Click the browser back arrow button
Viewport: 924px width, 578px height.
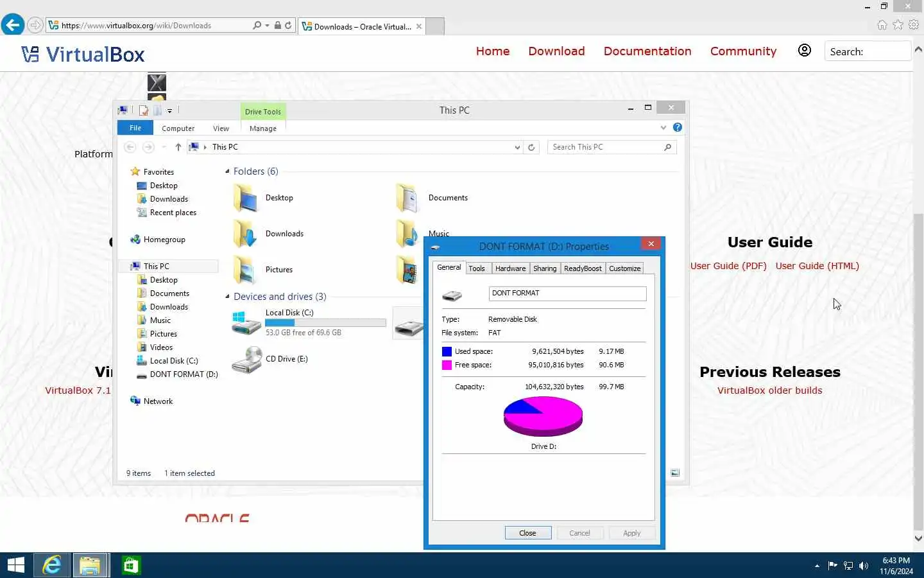[x=12, y=25]
